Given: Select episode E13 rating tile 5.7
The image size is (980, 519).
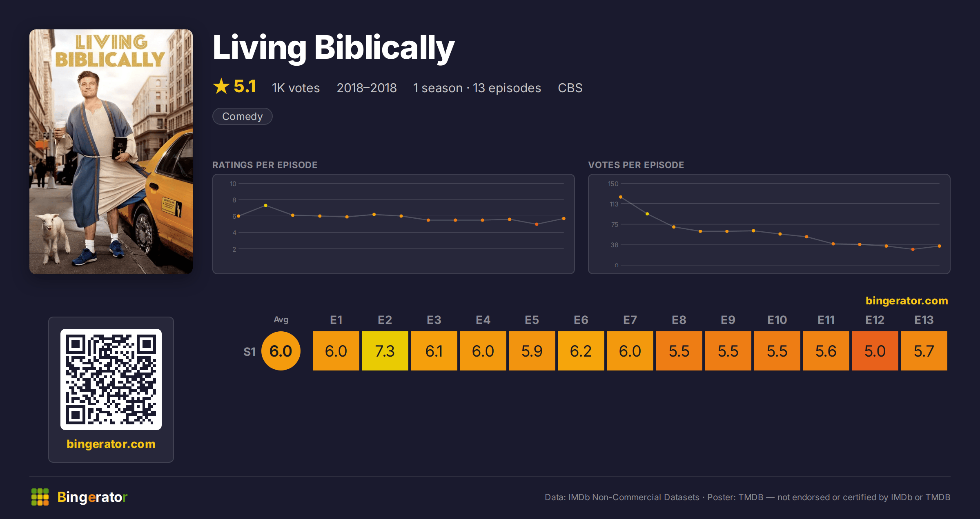Looking at the screenshot, I should pyautogui.click(x=924, y=351).
